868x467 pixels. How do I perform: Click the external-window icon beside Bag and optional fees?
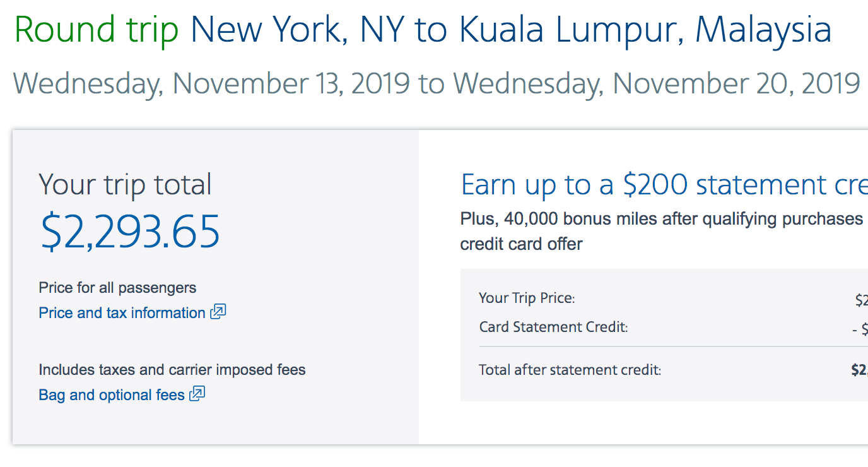(x=197, y=394)
